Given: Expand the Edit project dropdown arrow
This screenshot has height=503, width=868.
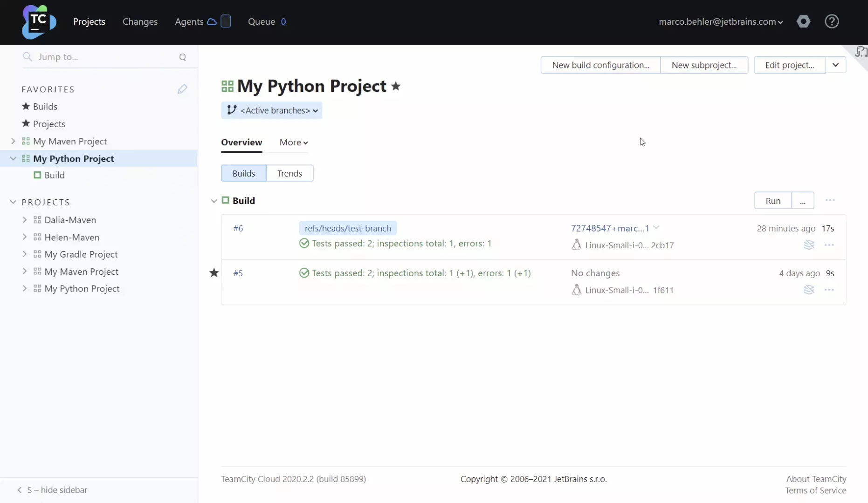Looking at the screenshot, I should click(x=835, y=65).
